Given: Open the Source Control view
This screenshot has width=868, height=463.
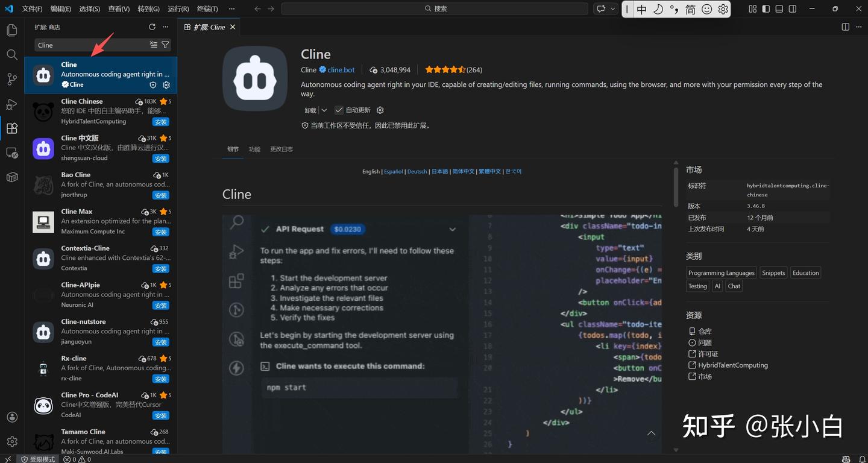Looking at the screenshot, I should (12, 79).
